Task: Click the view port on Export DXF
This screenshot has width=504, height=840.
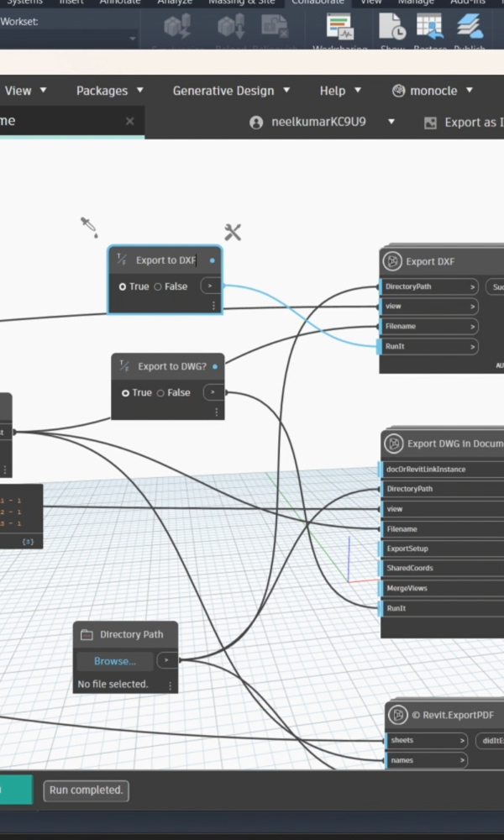Action: pyautogui.click(x=429, y=307)
